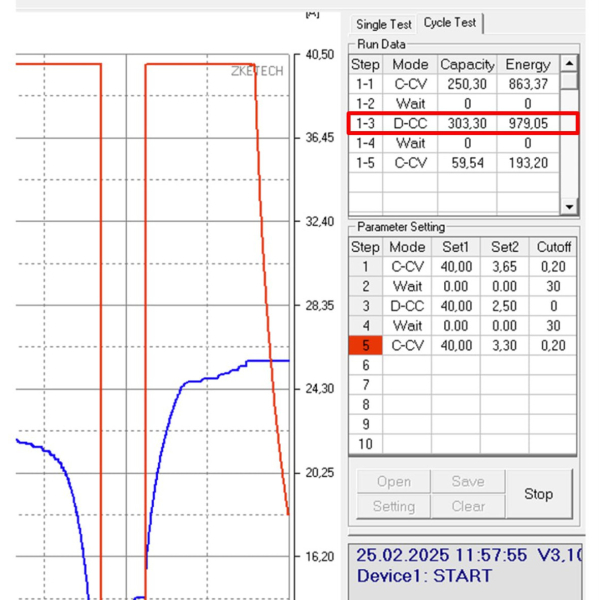Click Run Data scrollbar down arrow
Image resolution: width=600 pixels, height=600 pixels.
pyautogui.click(x=569, y=207)
